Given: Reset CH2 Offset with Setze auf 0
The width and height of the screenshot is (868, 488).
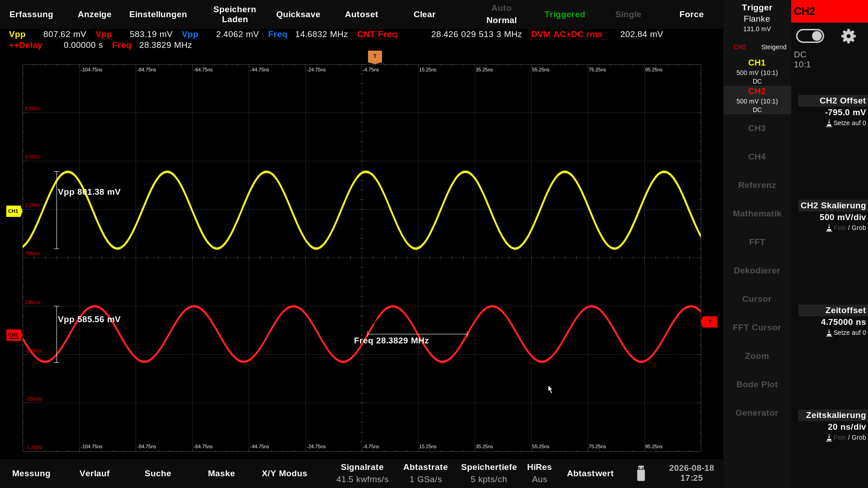Looking at the screenshot, I should pyautogui.click(x=846, y=123).
